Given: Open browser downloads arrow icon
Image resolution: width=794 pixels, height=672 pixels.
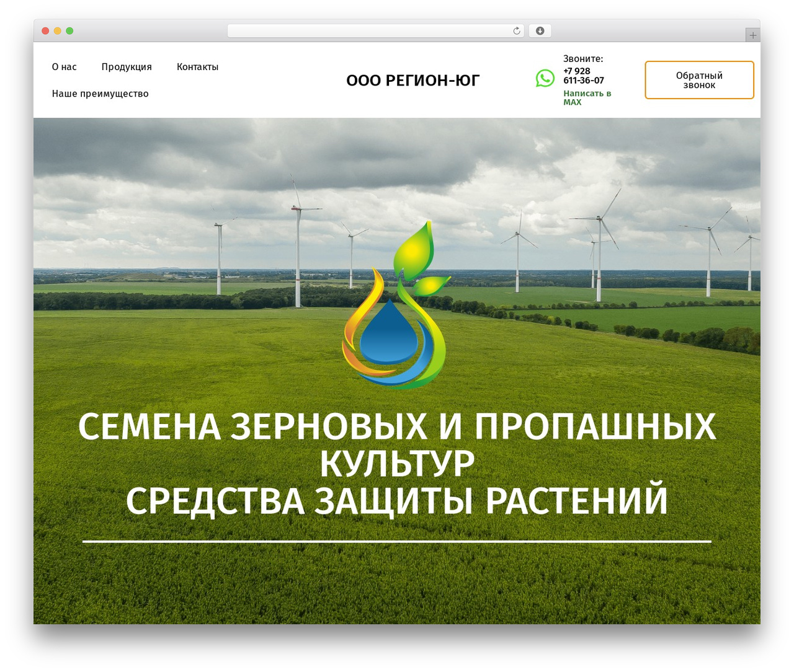Looking at the screenshot, I should coord(540,31).
